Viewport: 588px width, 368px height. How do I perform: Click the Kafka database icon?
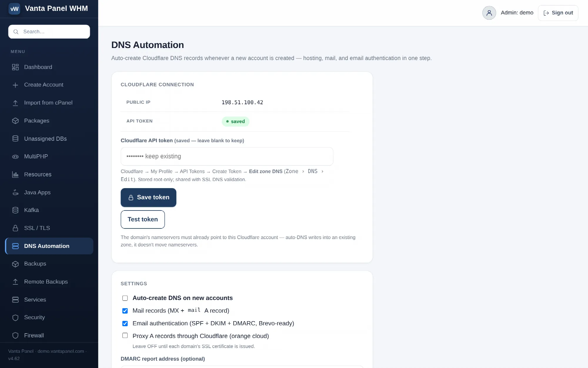(x=15, y=210)
